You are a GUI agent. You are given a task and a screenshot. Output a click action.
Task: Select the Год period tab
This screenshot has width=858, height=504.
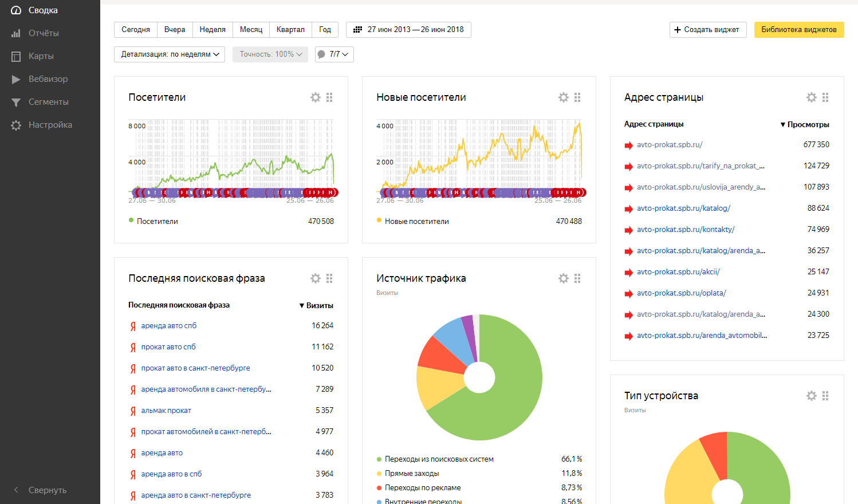click(325, 30)
